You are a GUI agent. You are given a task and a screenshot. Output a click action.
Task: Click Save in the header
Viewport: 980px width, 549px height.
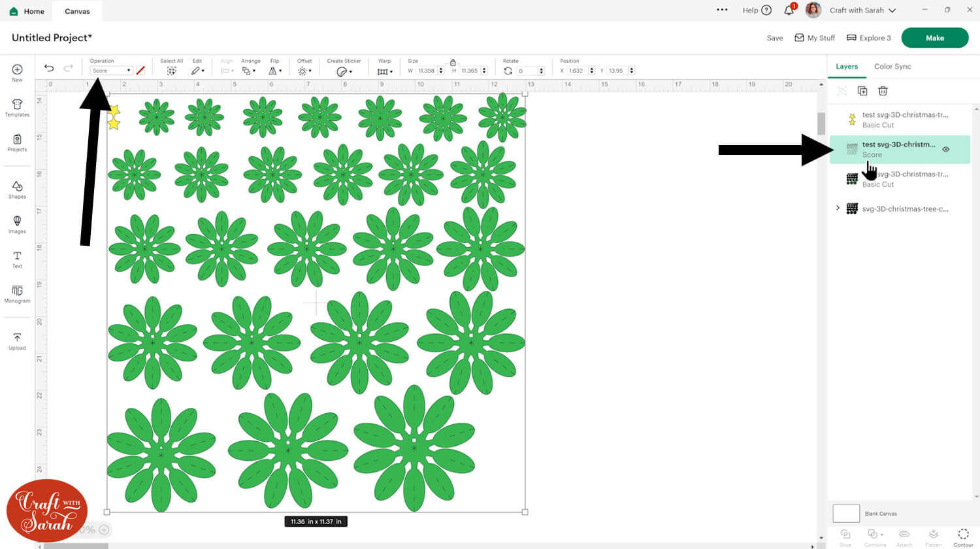(x=775, y=38)
